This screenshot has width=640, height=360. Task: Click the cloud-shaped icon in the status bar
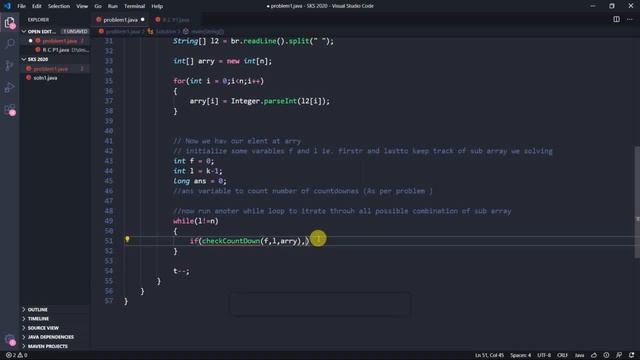pyautogui.click(x=594, y=355)
